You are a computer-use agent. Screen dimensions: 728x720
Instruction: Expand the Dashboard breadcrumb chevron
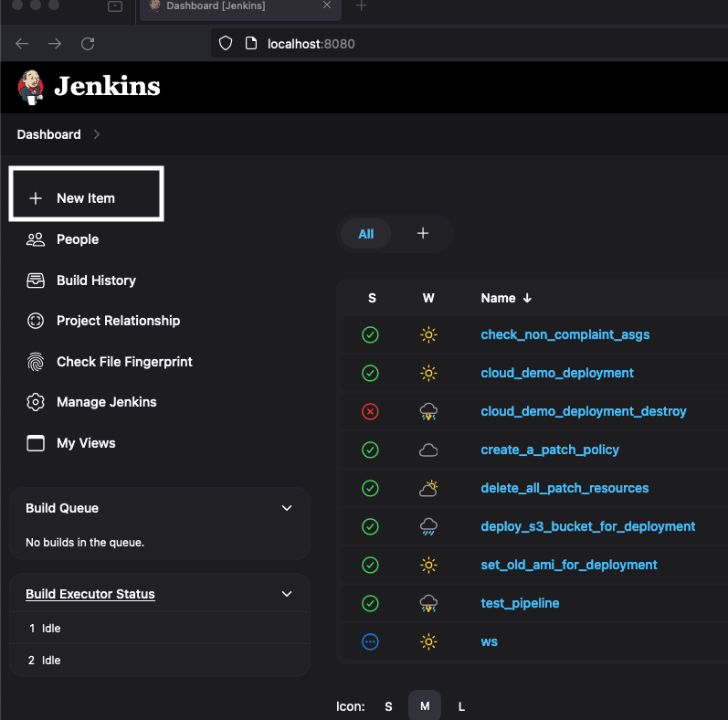[97, 134]
